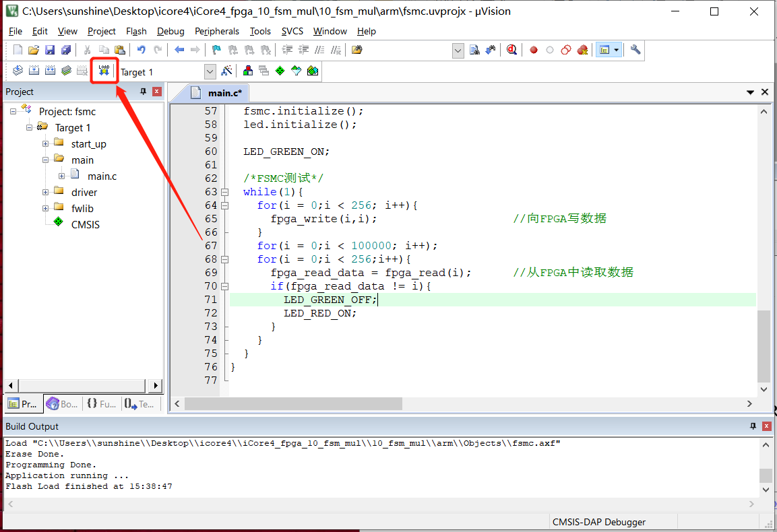Screen dimensions: 777x532
Task: Collapse the main folder in the project tree
Action: click(45, 160)
